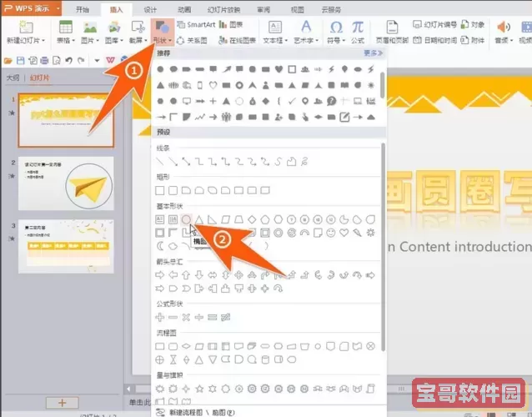Click the right arrow block shape
This screenshot has width=532, height=417.
161,274
